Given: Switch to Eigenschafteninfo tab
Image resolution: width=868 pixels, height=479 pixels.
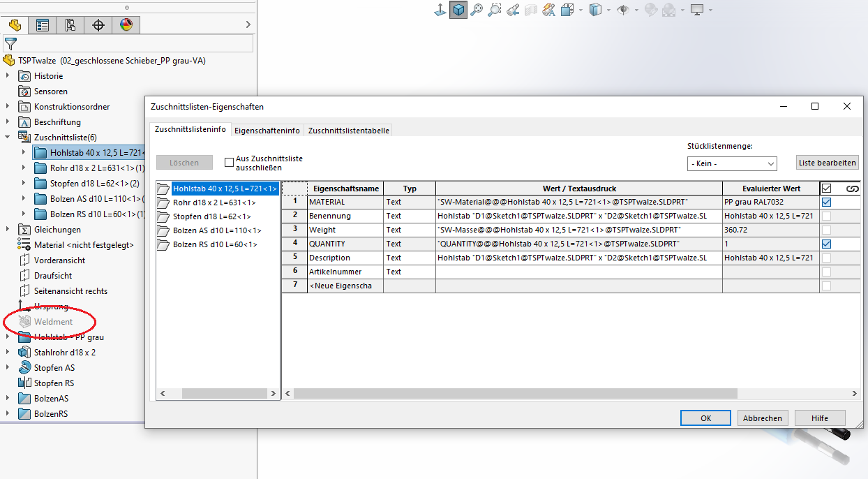Looking at the screenshot, I should click(267, 131).
